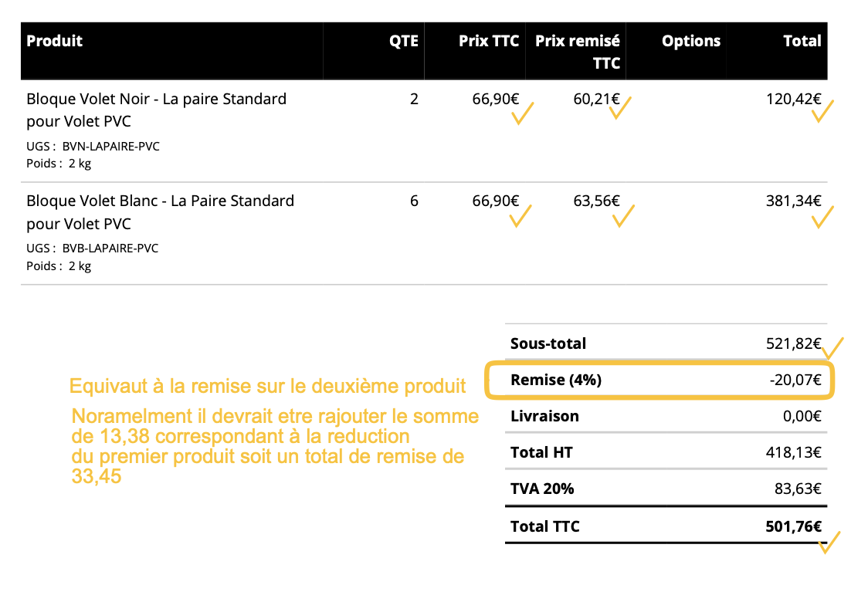This screenshot has width=868, height=602.
Task: Click the yellow checkmark next to 63,56€
Action: [622, 216]
